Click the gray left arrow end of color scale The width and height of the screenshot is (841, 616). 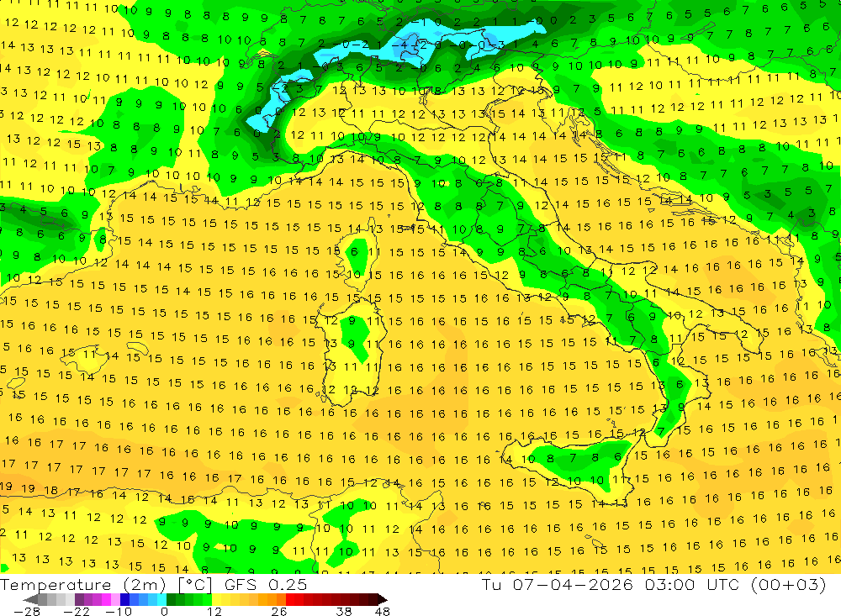click(31, 599)
